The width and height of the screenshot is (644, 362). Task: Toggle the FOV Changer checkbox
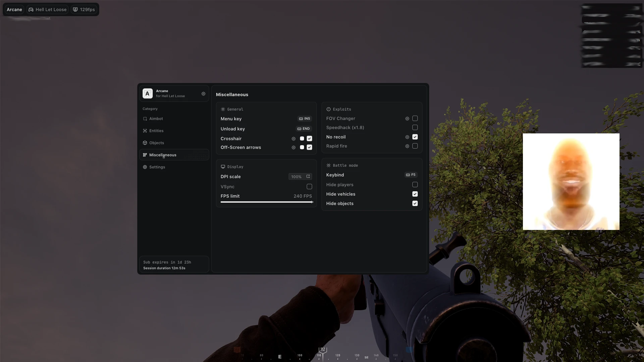[415, 118]
